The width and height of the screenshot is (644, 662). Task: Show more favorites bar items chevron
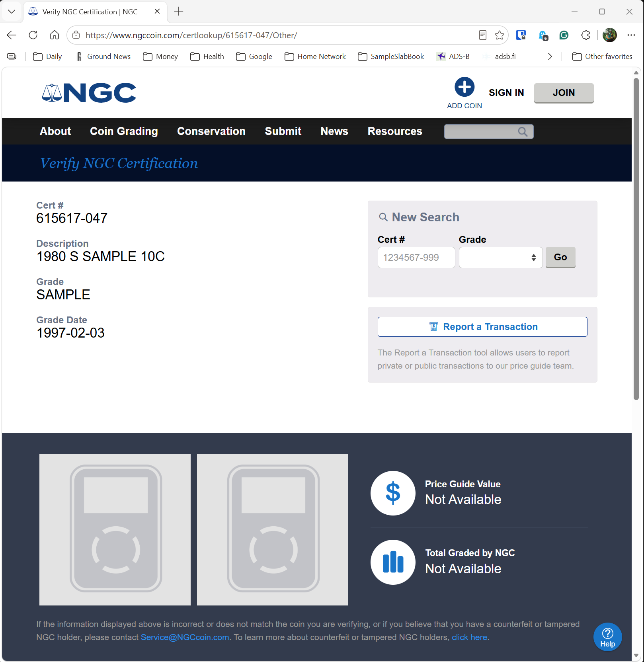click(x=550, y=57)
